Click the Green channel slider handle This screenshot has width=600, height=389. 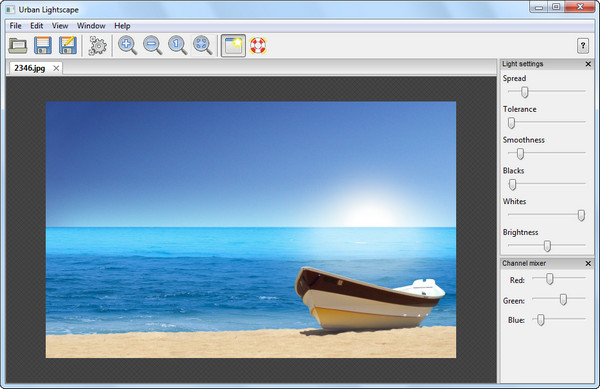tap(563, 299)
